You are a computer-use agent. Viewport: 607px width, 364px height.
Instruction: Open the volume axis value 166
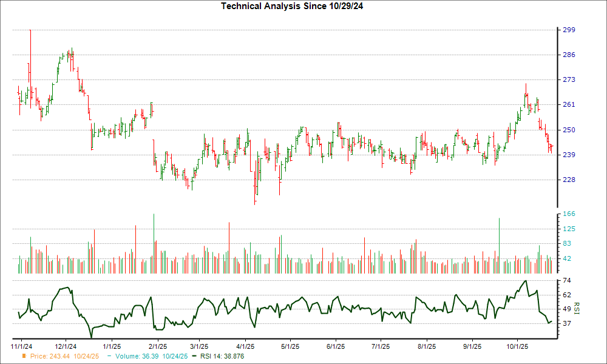point(569,214)
